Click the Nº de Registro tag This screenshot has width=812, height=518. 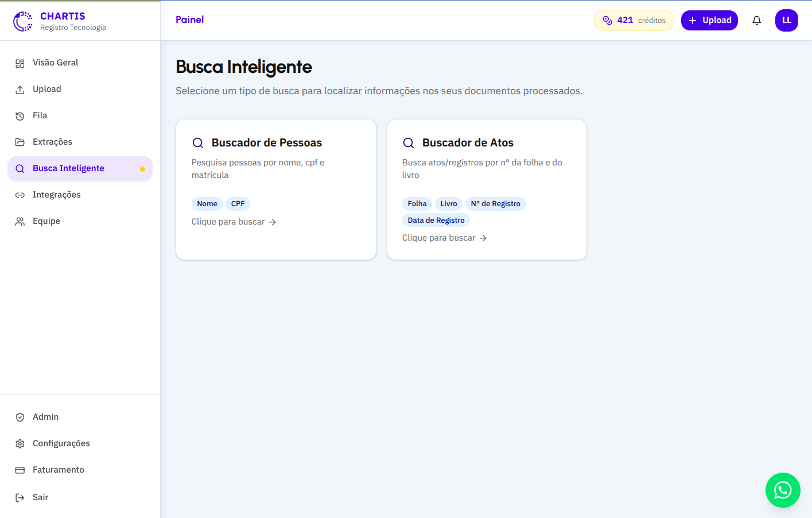[496, 204]
